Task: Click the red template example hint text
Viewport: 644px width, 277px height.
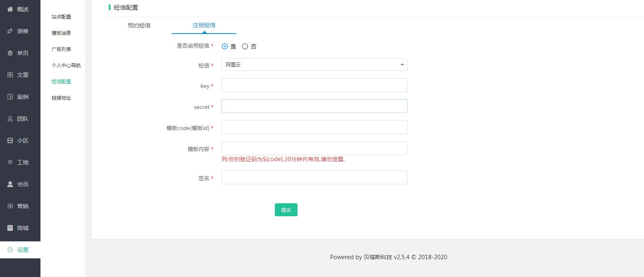Action: click(283, 160)
